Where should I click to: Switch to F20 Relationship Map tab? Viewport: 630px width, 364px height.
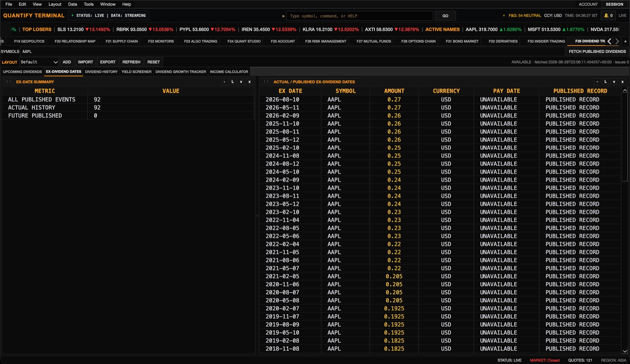coord(75,41)
